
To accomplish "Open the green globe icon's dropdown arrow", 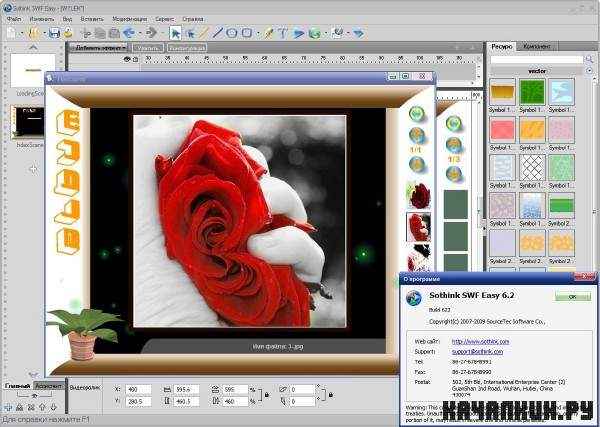I will [326, 33].
